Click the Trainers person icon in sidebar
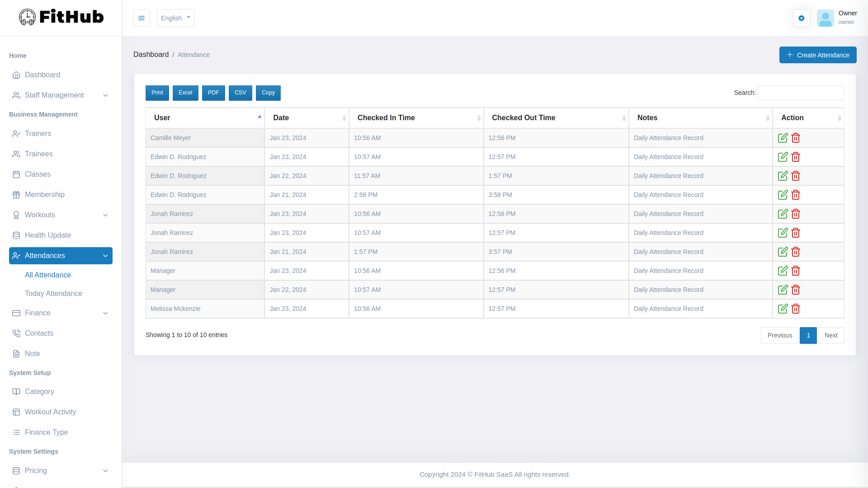The image size is (868, 488). (x=16, y=134)
